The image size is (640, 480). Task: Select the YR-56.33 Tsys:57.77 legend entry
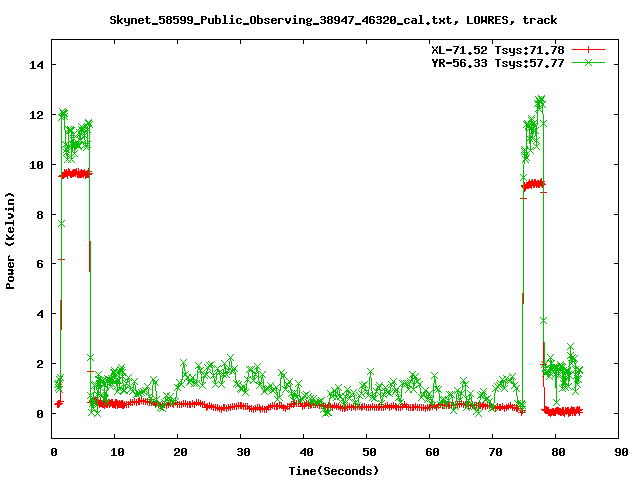click(498, 63)
